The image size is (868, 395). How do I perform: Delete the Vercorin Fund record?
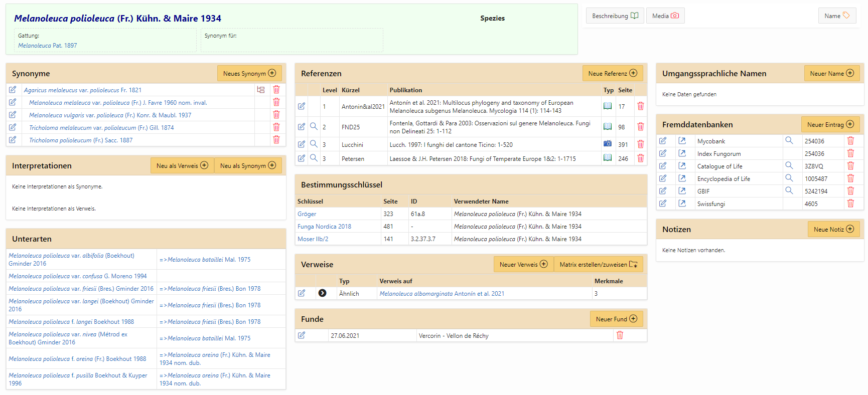pos(620,335)
